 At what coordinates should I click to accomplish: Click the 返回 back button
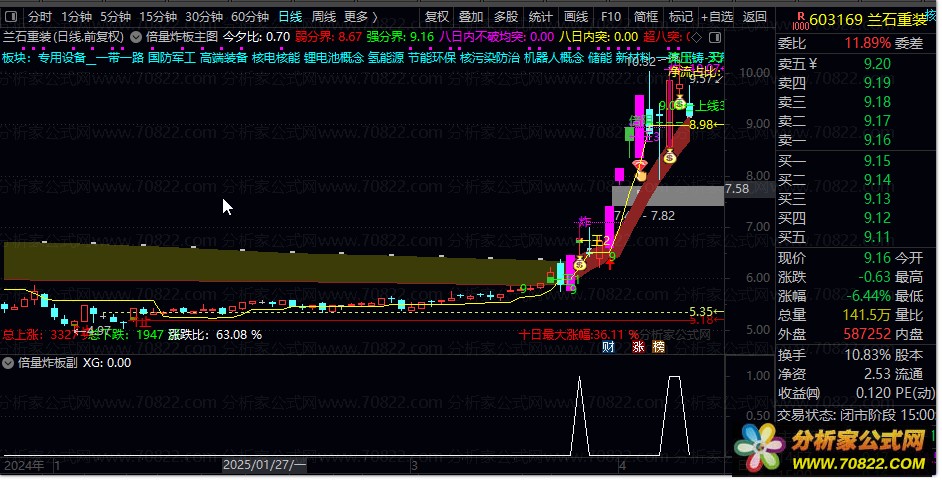(x=755, y=17)
